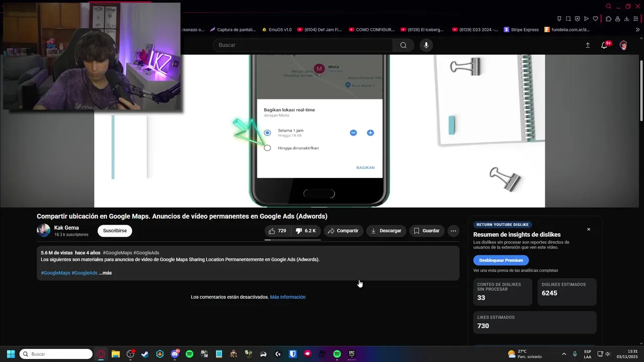Click the YouTube search magnifier button
Image resolution: width=644 pixels, height=362 pixels.
point(403,45)
